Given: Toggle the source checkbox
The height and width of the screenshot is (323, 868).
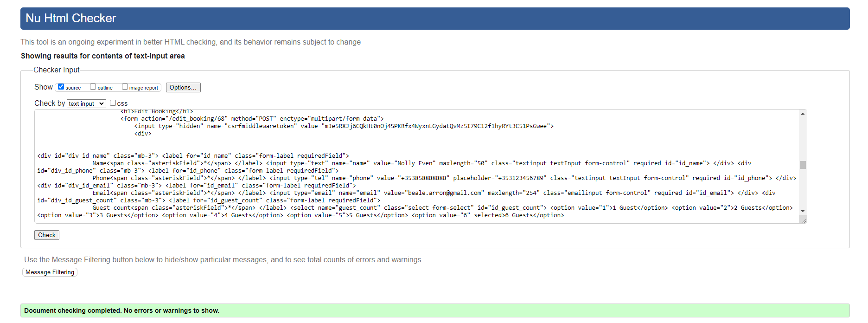Looking at the screenshot, I should coord(61,87).
